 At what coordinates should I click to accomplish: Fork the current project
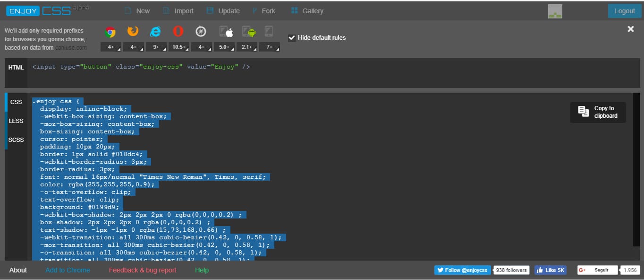[x=264, y=10]
